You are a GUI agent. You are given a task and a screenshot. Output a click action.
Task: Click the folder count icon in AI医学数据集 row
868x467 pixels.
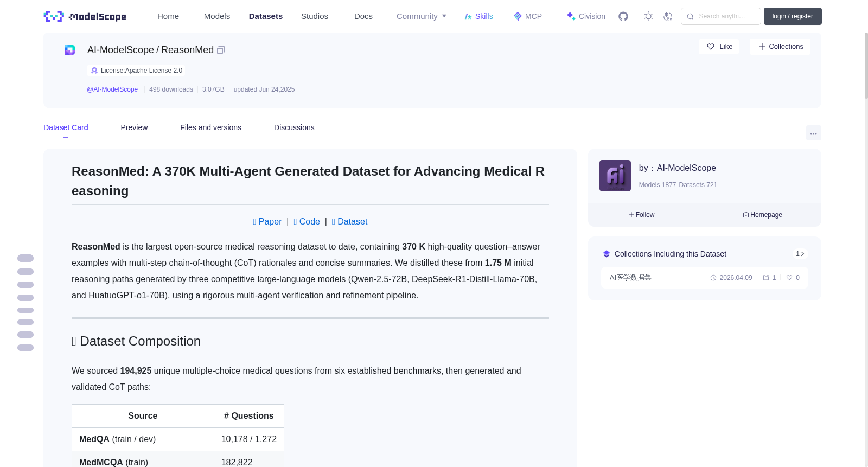766,278
